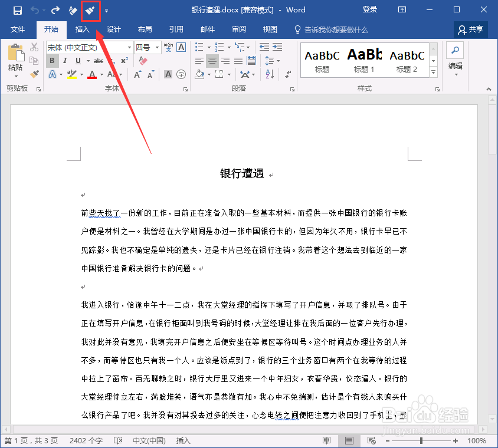Screen dimensions: 498x448
Task: Toggle strikethrough abc formatting
Action: 99,61
